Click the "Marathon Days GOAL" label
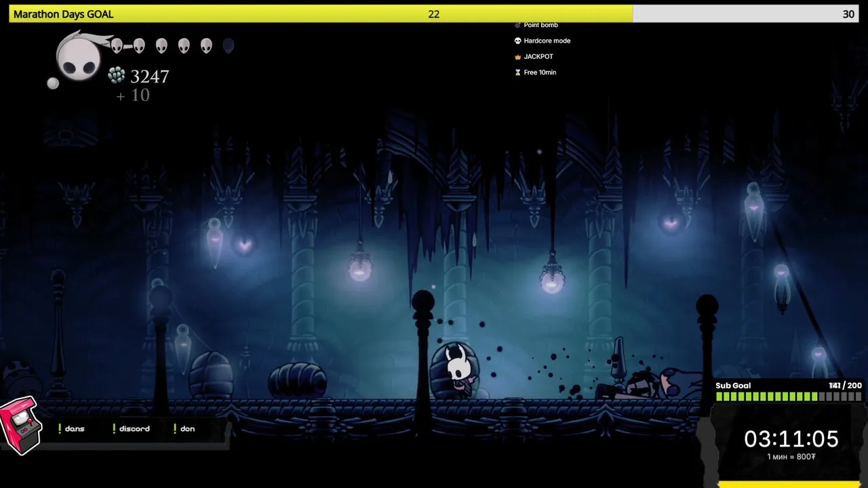This screenshot has width=868, height=488. point(63,14)
